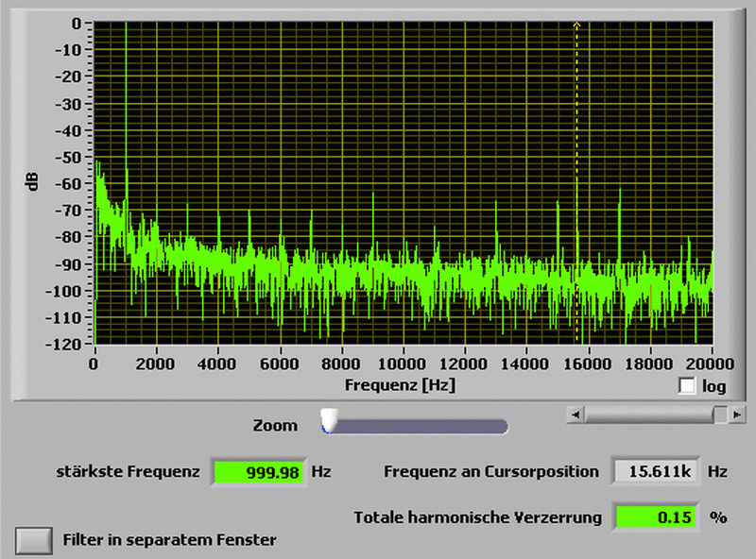Click the '0' dB y-axis tick label

coord(77,23)
